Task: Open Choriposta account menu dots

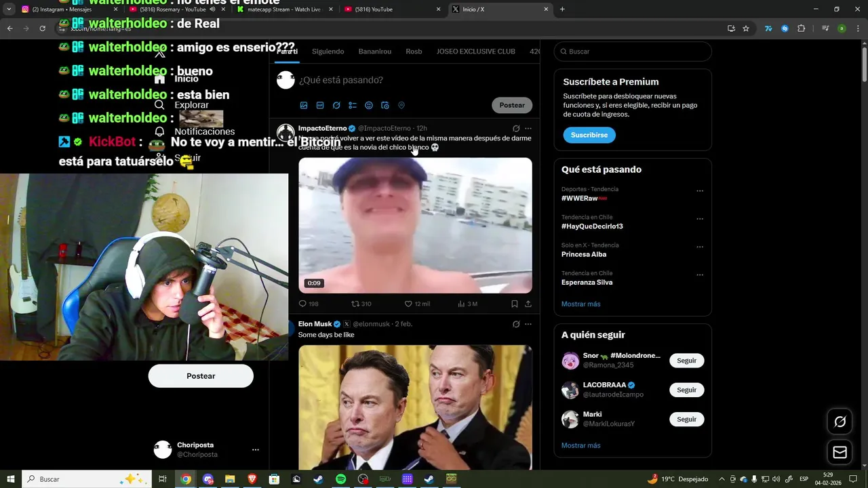Action: tap(256, 449)
